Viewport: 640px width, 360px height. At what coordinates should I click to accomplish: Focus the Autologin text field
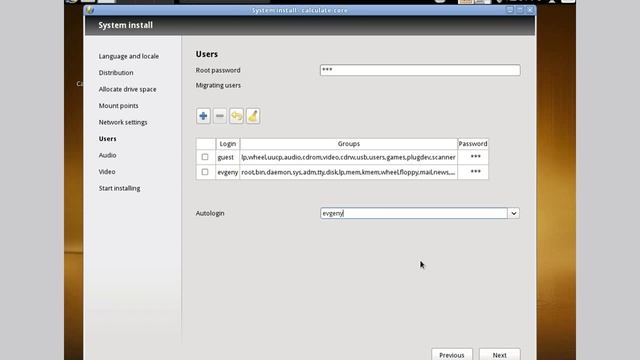(x=414, y=213)
